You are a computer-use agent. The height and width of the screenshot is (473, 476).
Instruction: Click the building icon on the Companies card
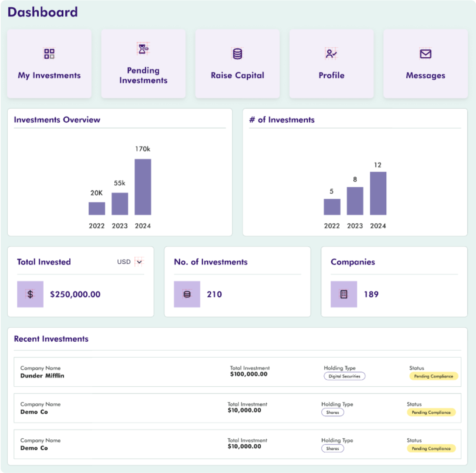pyautogui.click(x=344, y=294)
